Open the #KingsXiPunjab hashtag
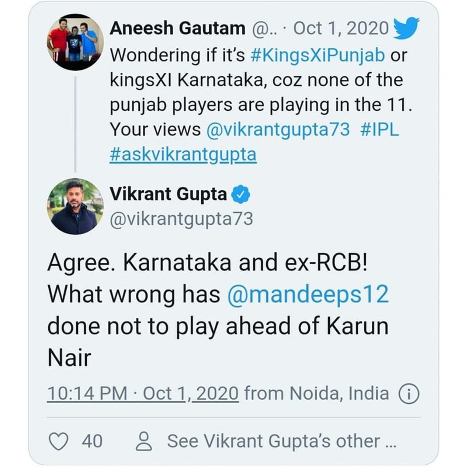This screenshot has height=476, width=472. pyautogui.click(x=317, y=55)
